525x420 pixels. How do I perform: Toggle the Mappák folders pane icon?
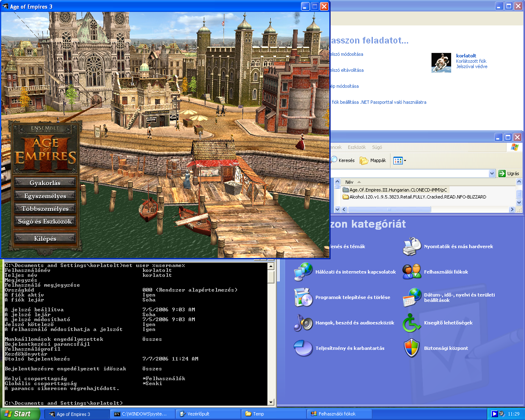[364, 160]
